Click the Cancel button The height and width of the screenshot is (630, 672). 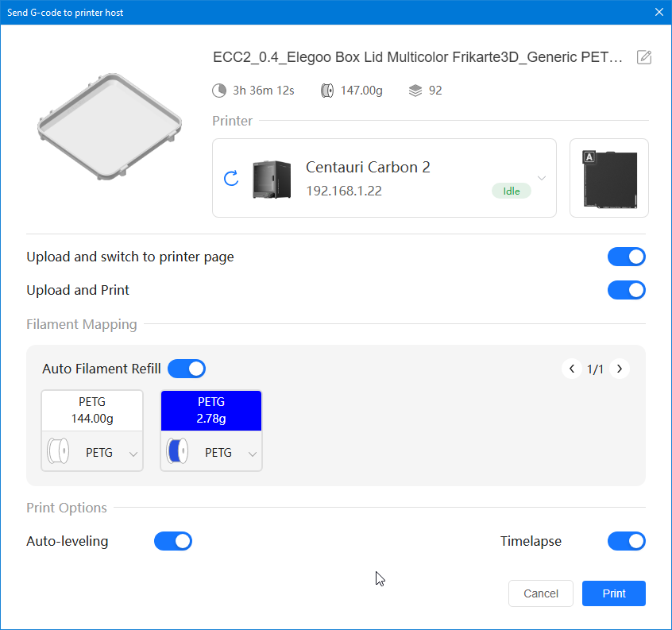coord(540,593)
